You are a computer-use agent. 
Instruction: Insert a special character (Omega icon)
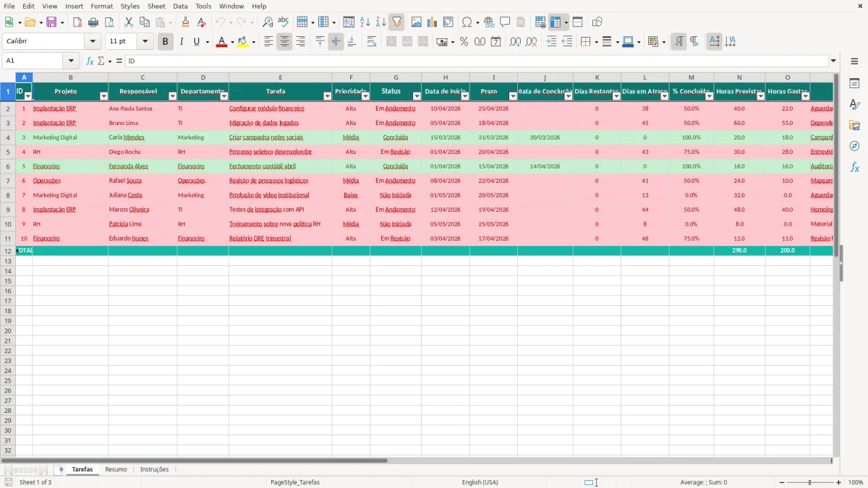467,22
